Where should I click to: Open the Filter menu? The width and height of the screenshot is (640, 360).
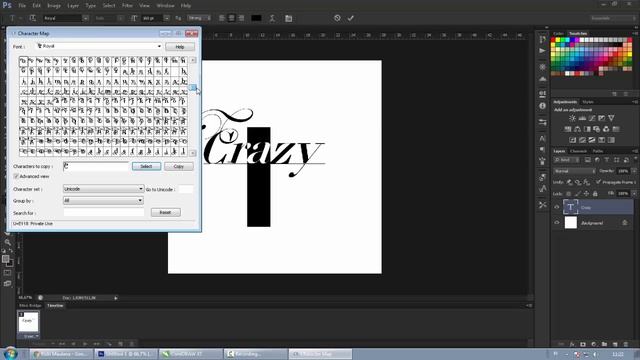click(x=127, y=6)
